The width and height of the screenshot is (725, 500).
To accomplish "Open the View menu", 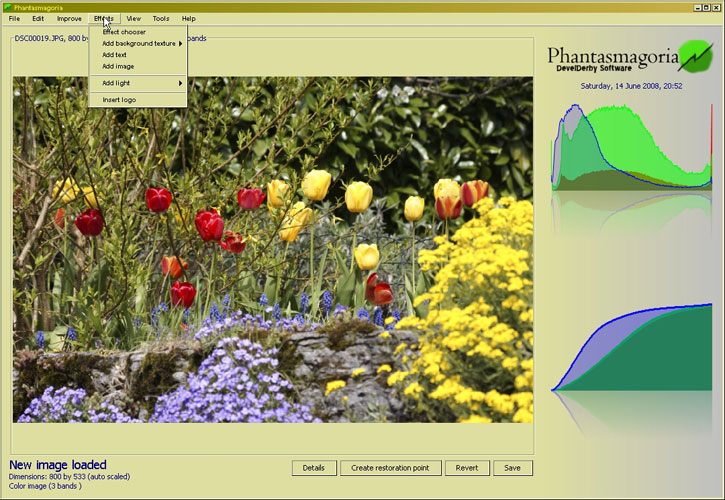I will [x=133, y=19].
